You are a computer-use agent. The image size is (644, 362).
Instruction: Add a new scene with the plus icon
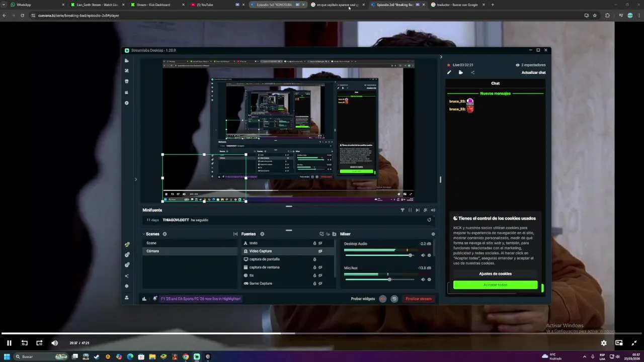[165, 234]
